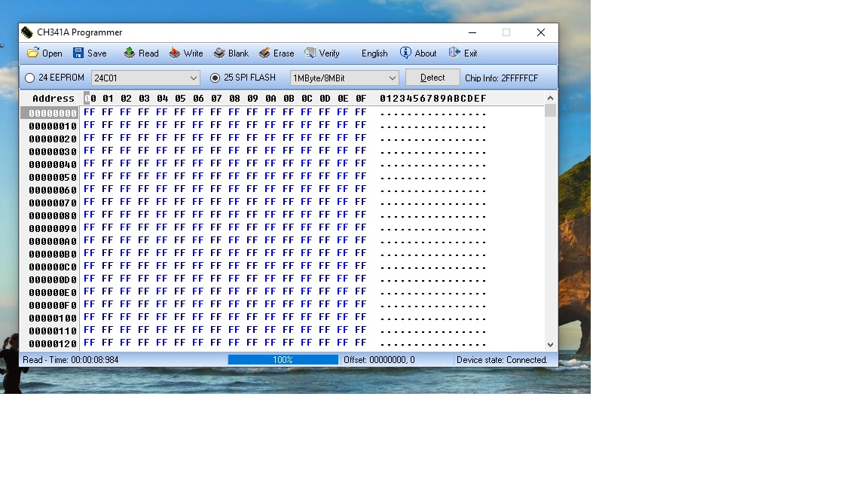Click the Device state: Connected status
This screenshot has width=868, height=488.
tap(502, 360)
